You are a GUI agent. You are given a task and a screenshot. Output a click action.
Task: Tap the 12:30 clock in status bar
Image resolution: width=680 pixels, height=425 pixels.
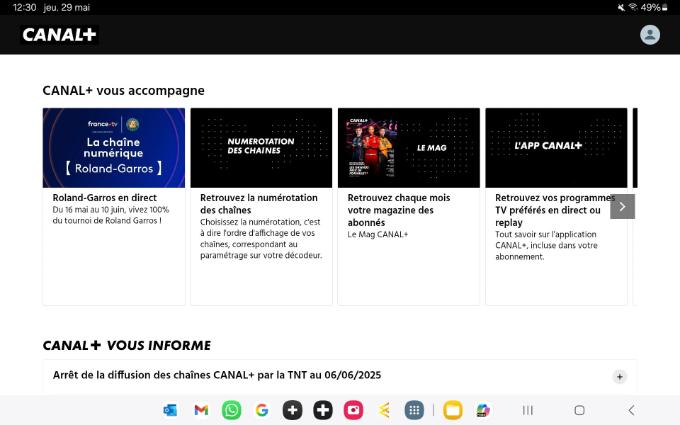tap(25, 7)
